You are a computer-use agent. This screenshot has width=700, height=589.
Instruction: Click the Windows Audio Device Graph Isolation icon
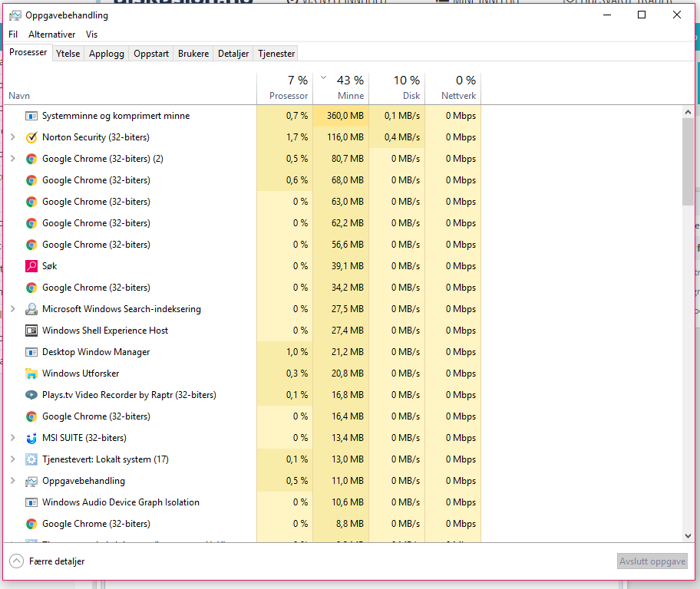tap(31, 502)
